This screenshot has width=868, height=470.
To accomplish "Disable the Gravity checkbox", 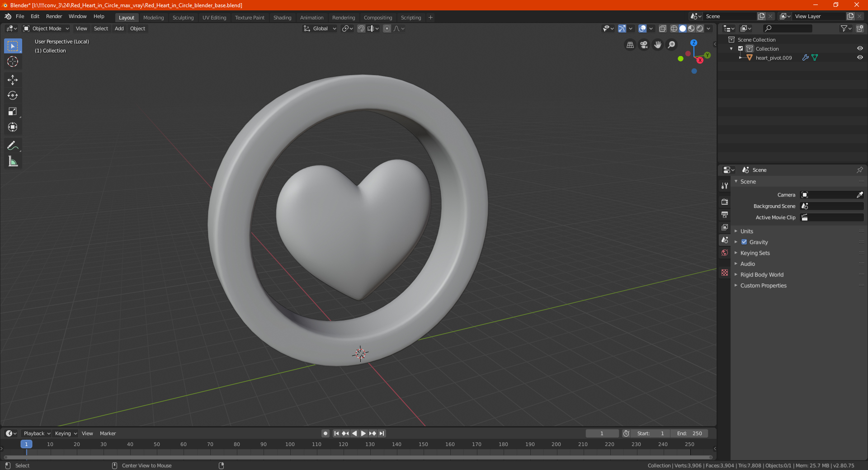I will [x=744, y=242].
